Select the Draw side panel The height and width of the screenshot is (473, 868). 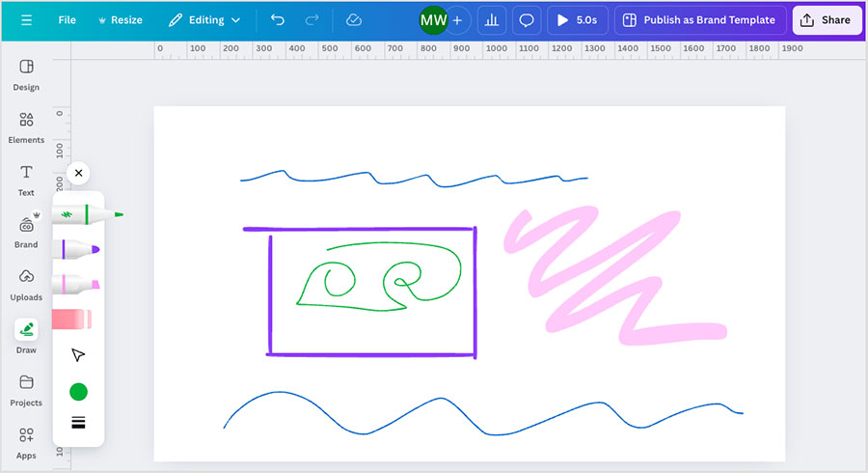pyautogui.click(x=26, y=337)
